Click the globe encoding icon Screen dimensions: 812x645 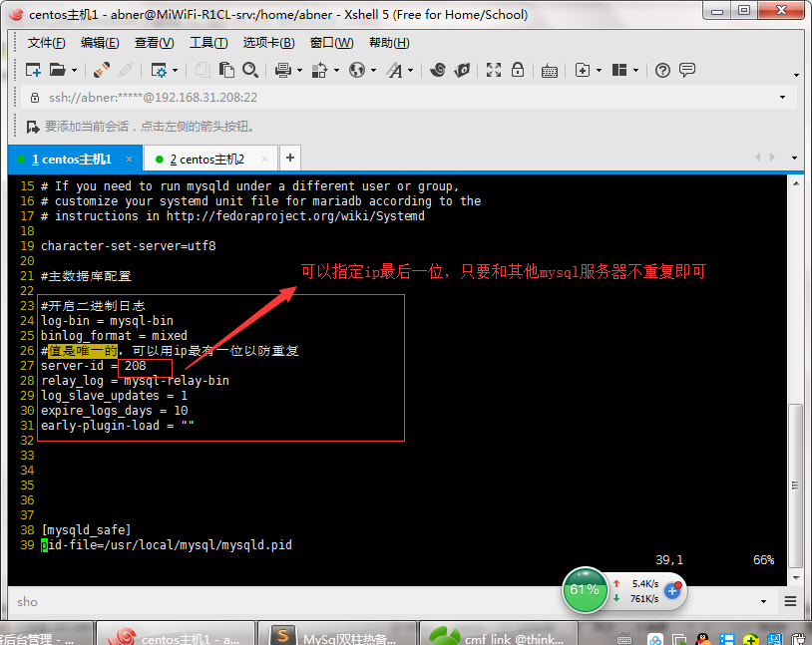coord(357,70)
